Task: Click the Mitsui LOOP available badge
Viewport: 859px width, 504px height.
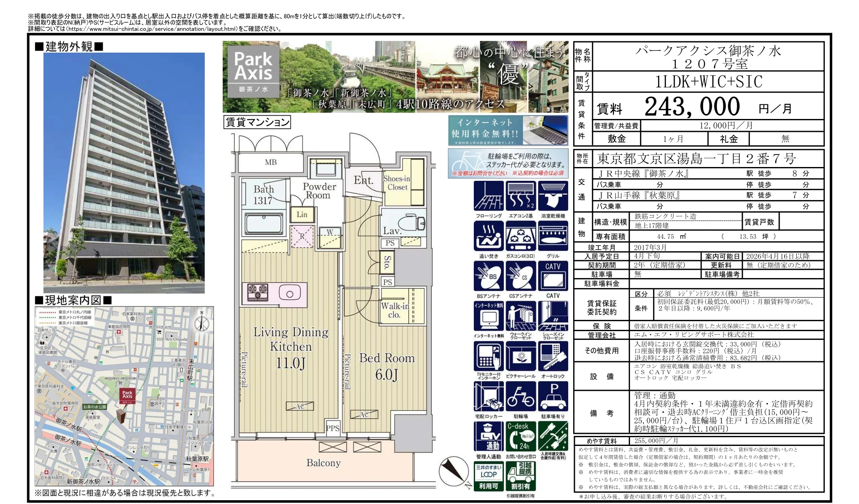Action: (x=488, y=476)
